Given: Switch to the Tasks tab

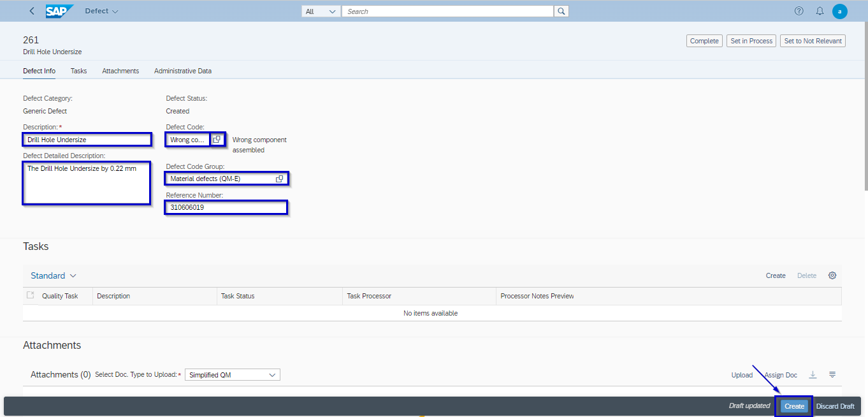Looking at the screenshot, I should pos(78,71).
